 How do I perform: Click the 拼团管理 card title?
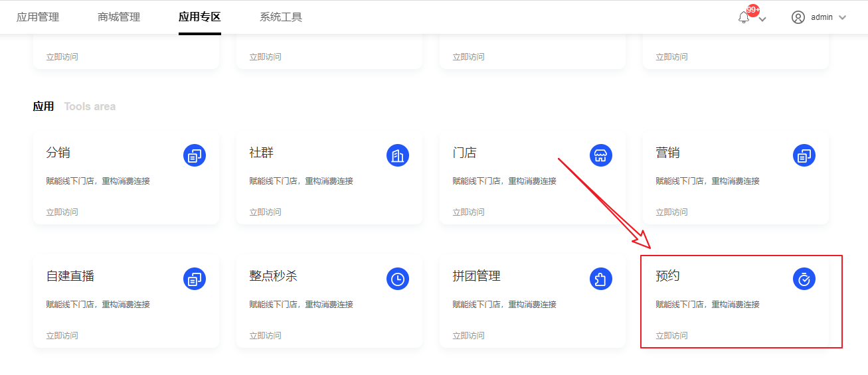click(477, 276)
